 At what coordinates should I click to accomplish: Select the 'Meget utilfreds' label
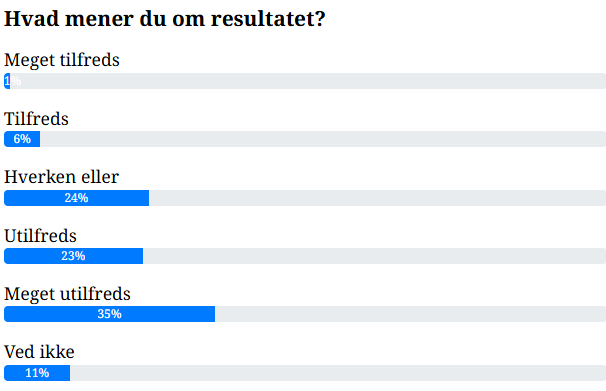67,294
